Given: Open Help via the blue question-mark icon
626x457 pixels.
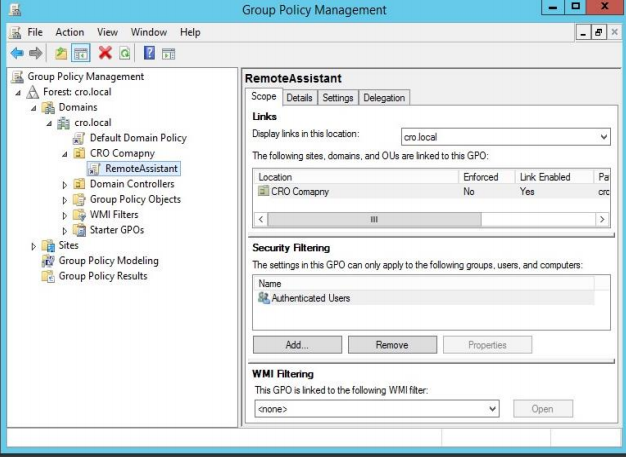Looking at the screenshot, I should [149, 52].
